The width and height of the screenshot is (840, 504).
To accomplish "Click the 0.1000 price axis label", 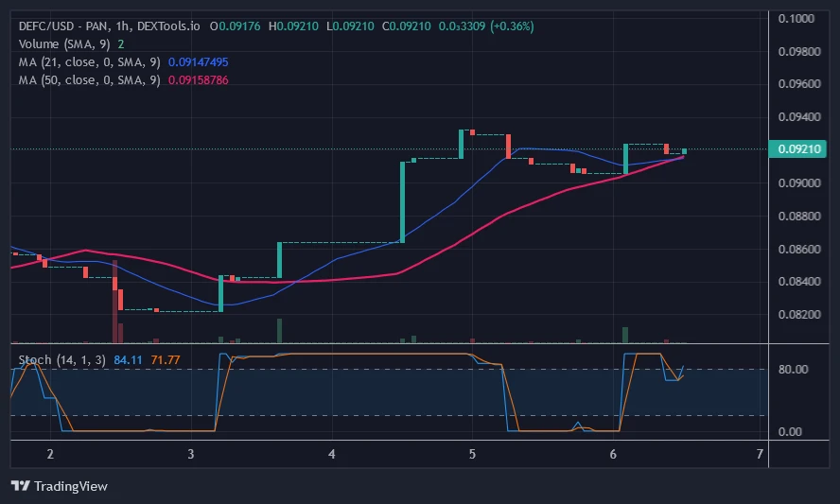I will coord(796,18).
